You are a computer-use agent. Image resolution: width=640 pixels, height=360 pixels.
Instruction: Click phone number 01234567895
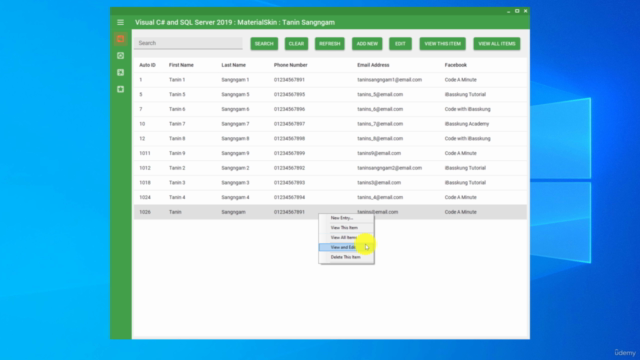click(x=289, y=94)
